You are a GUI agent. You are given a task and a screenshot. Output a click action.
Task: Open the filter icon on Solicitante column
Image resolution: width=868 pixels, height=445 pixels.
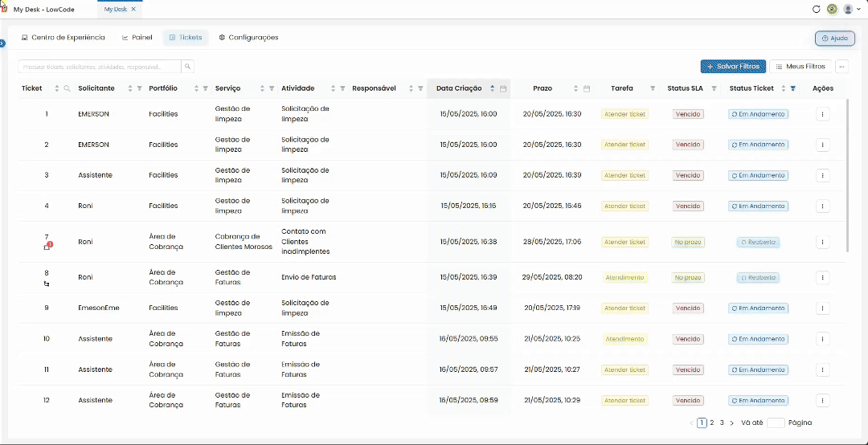click(140, 88)
